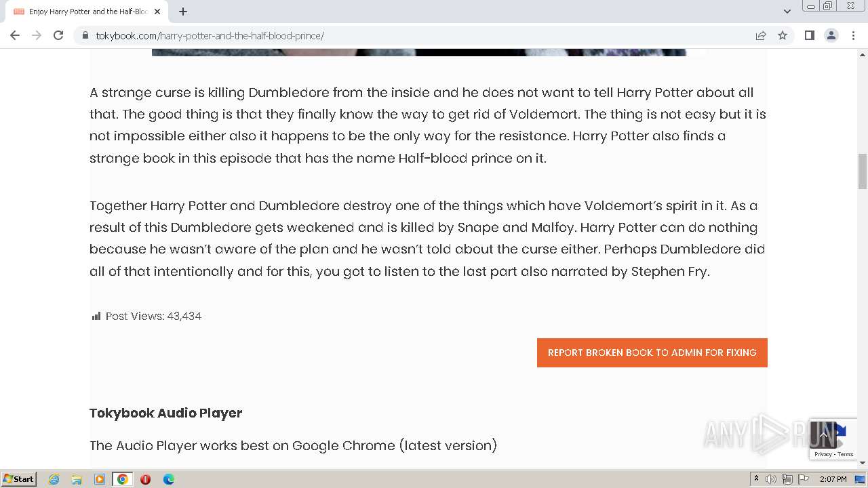Go back to the previous page
This screenshot has height=488, width=868.
pyautogui.click(x=15, y=35)
